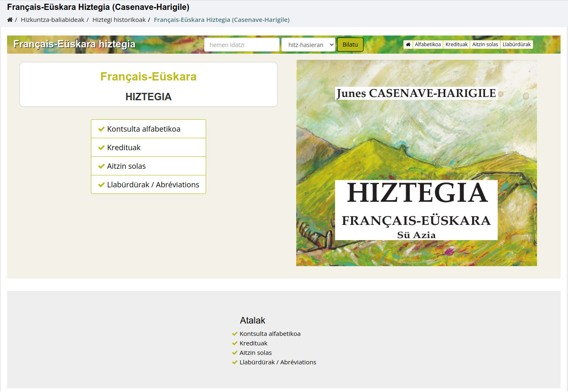Go to the Hiztegi historikoak breadcrumb link
Image resolution: width=568 pixels, height=392 pixels.
coord(119,20)
